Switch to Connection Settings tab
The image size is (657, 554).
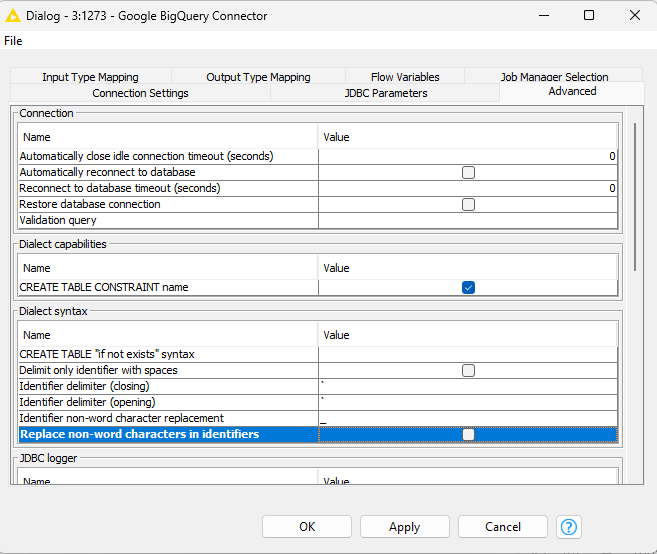click(140, 93)
